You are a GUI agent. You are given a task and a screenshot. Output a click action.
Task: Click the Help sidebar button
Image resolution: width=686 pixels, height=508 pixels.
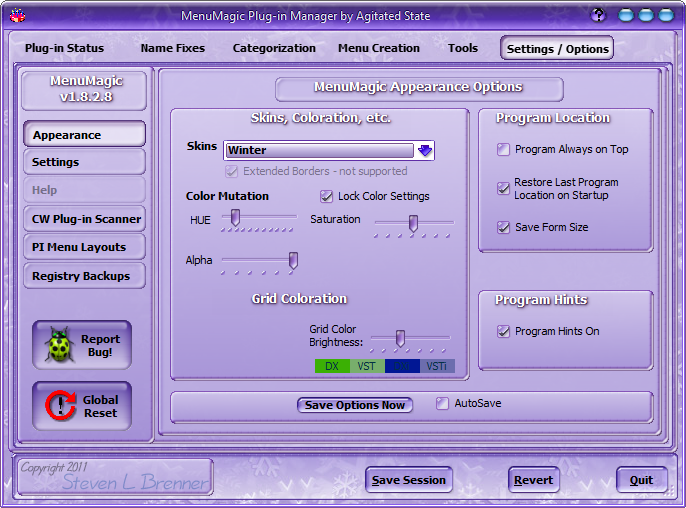click(84, 190)
